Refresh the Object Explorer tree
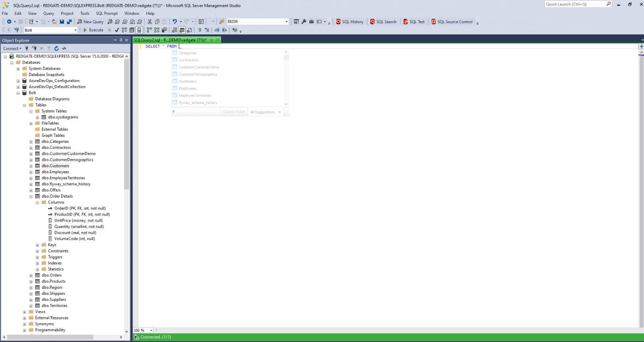This screenshot has height=342, width=644. tap(56, 48)
